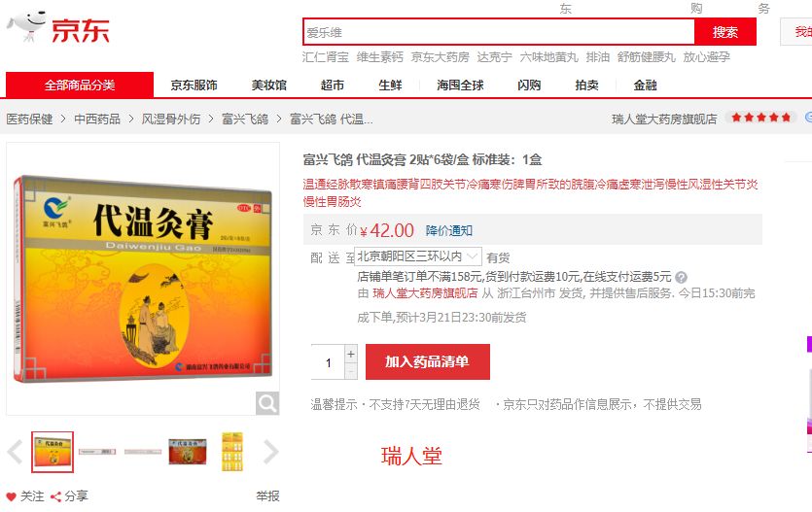Click the 搜索 search button
Viewport: 812px width, 512px height.
[725, 32]
